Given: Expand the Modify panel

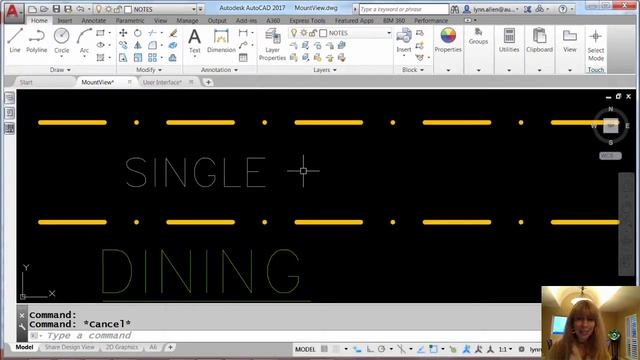Looking at the screenshot, I should point(149,70).
